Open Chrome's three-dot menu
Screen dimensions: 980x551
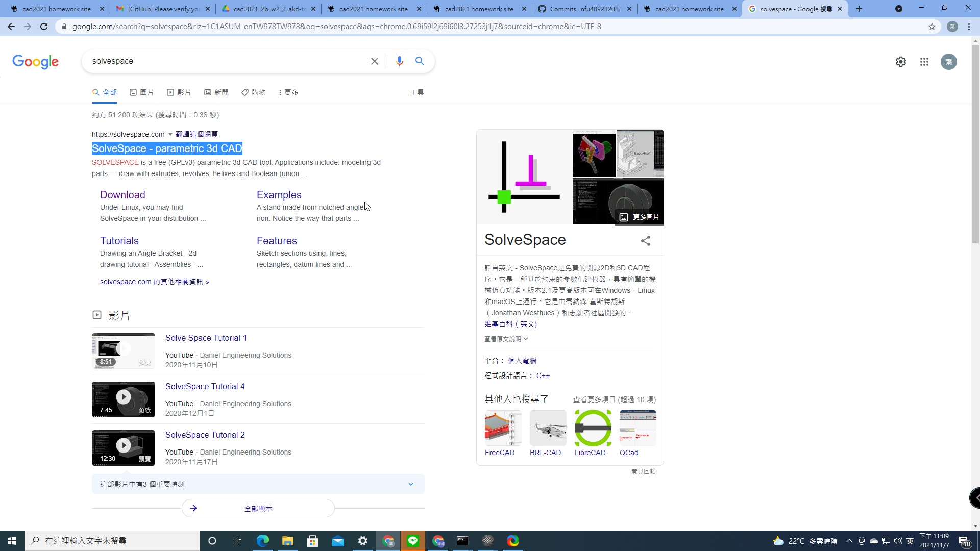click(x=969, y=27)
